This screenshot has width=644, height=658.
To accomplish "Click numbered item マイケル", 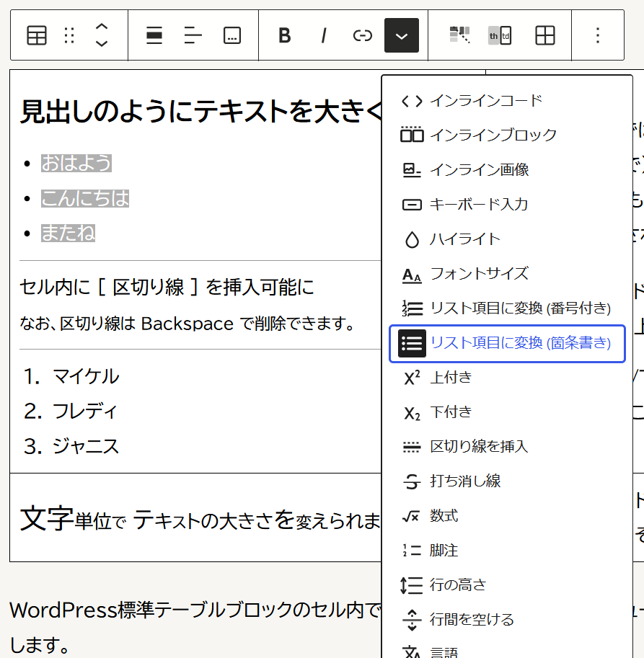I will tap(86, 376).
